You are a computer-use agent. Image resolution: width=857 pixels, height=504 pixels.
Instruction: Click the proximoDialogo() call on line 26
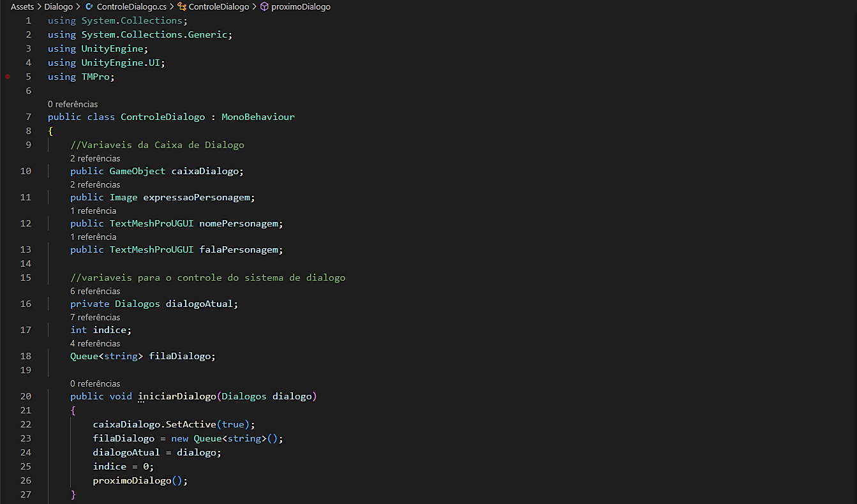[x=132, y=480]
